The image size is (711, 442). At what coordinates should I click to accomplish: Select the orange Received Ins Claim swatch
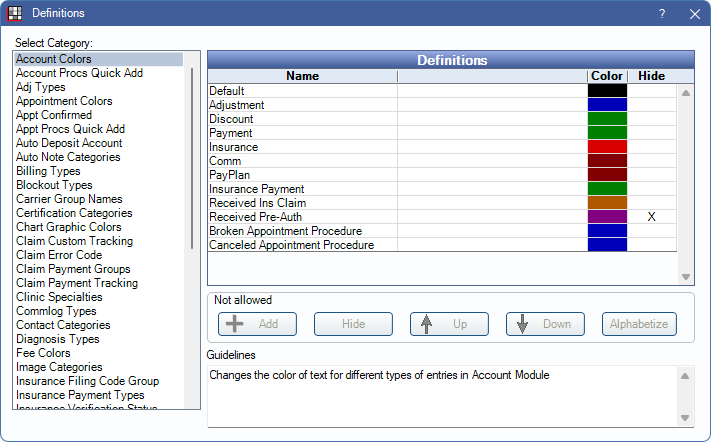pyautogui.click(x=607, y=203)
